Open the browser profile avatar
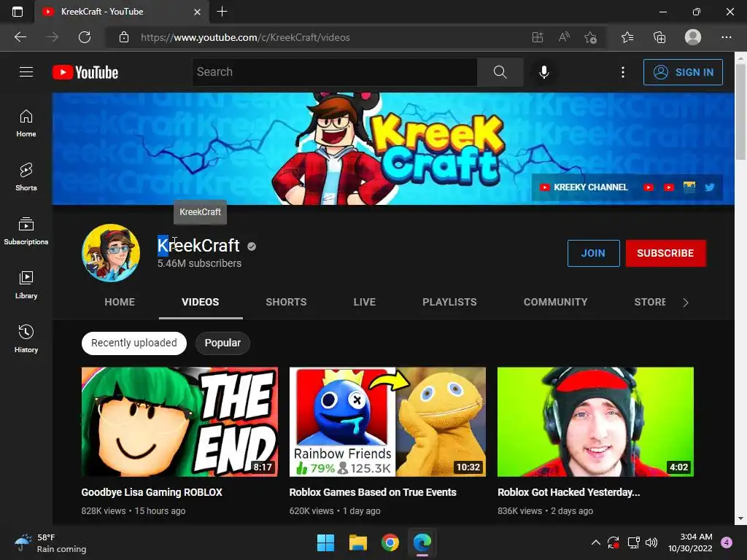The height and width of the screenshot is (560, 747). pyautogui.click(x=693, y=37)
